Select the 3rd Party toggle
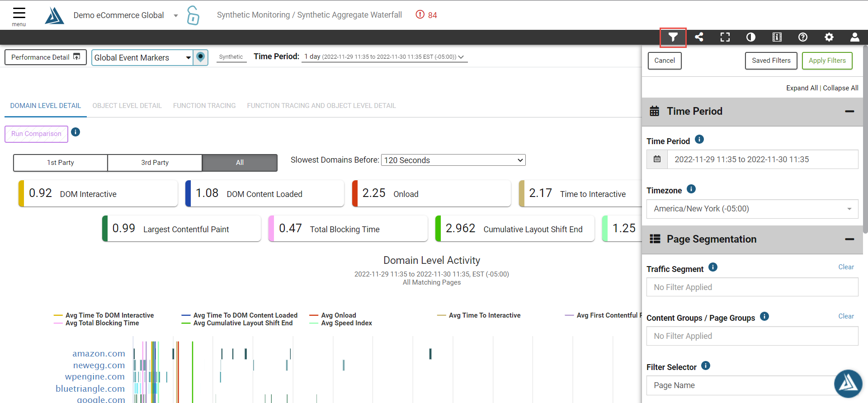The width and height of the screenshot is (868, 403). coord(155,163)
